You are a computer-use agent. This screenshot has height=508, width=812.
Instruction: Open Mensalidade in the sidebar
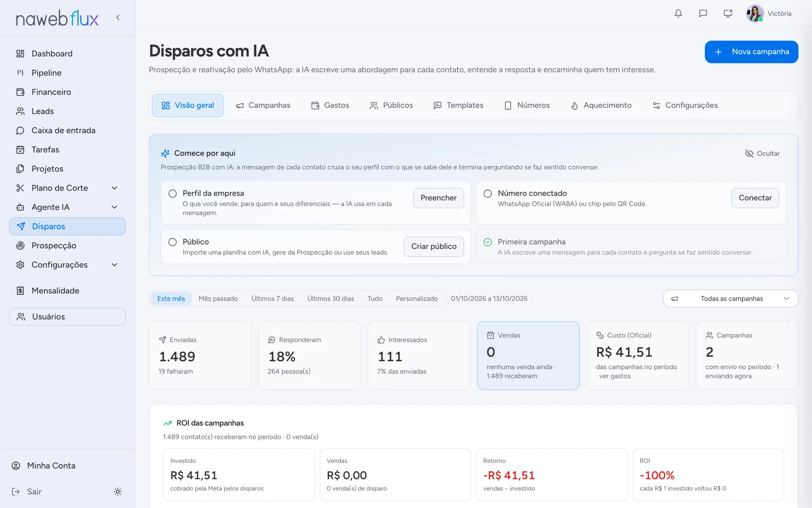(67, 291)
